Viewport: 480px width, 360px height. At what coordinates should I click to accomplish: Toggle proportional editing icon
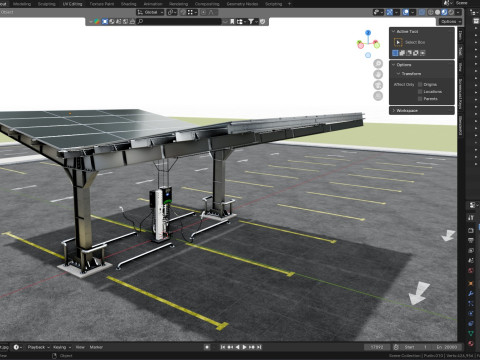(203, 12)
